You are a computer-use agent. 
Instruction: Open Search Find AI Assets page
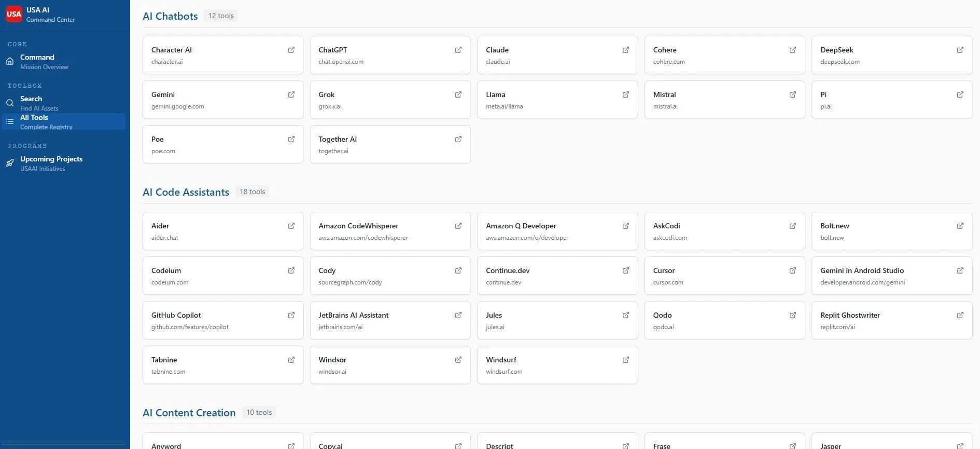tap(63, 103)
